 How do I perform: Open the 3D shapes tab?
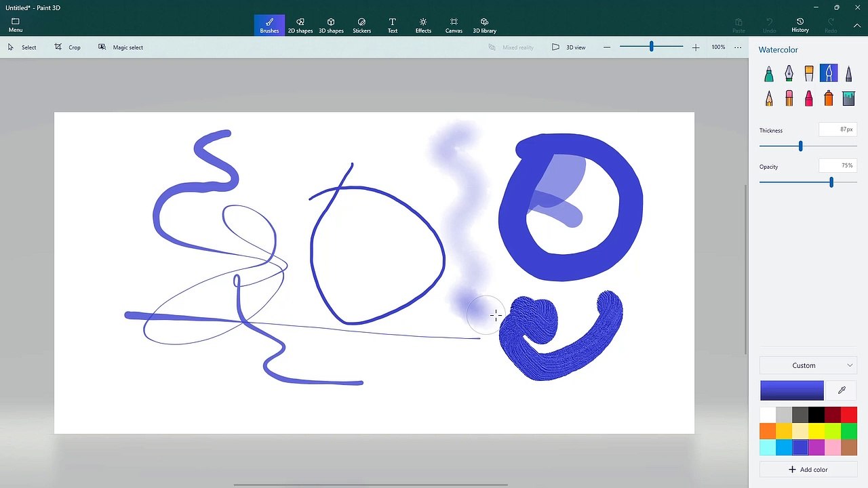[331, 25]
